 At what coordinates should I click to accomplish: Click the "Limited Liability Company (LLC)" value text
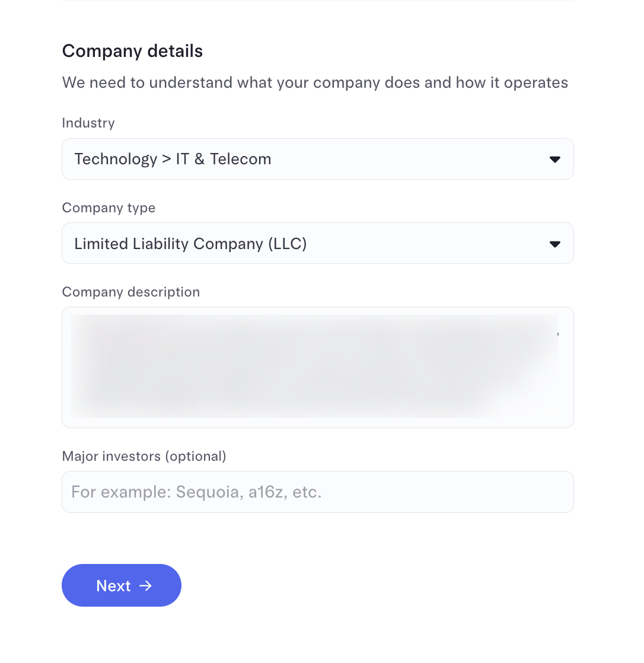(190, 244)
